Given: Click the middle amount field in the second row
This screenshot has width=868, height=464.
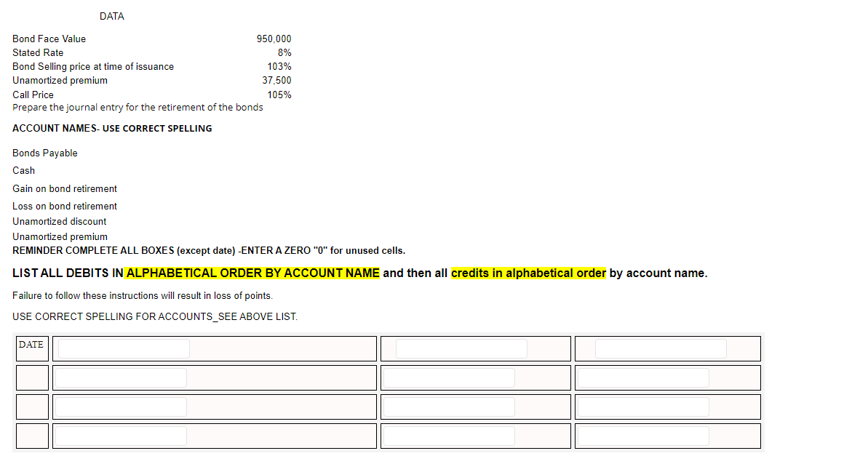Looking at the screenshot, I should pos(450,377).
